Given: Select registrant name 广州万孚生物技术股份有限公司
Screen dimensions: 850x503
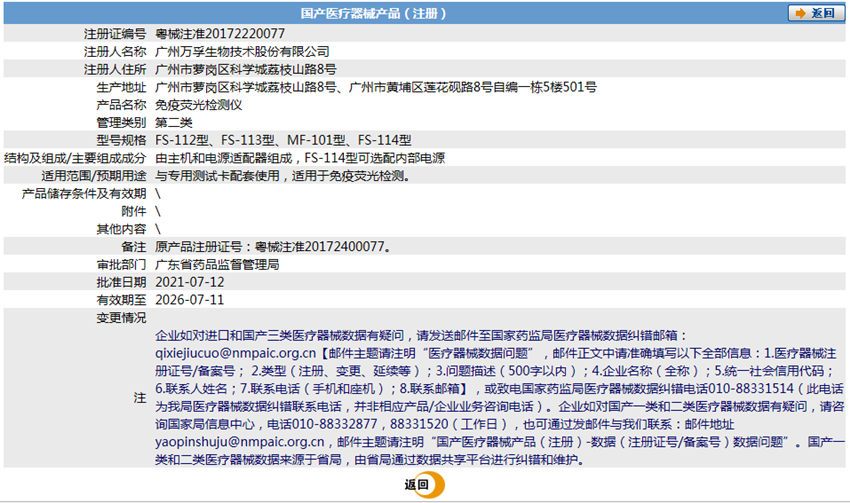Looking at the screenshot, I should click(x=242, y=51).
